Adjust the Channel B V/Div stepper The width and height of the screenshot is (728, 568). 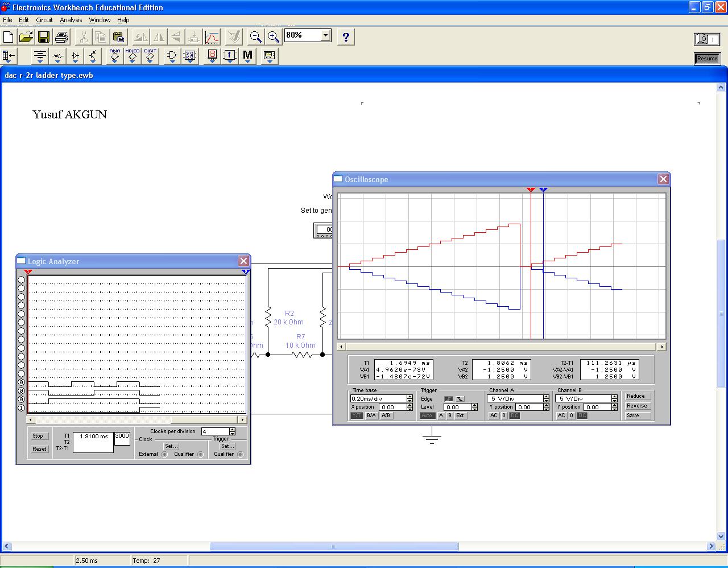point(614,398)
